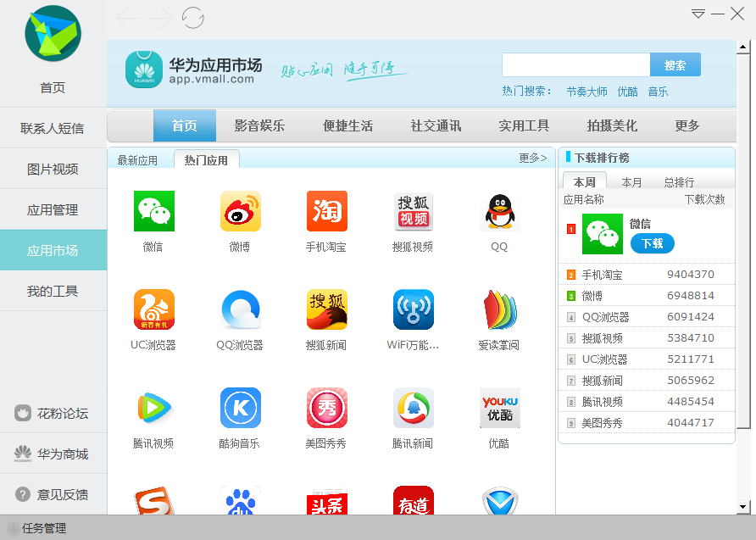Open 图片视频 in sidebar
This screenshot has width=756, height=540.
pos(53,169)
